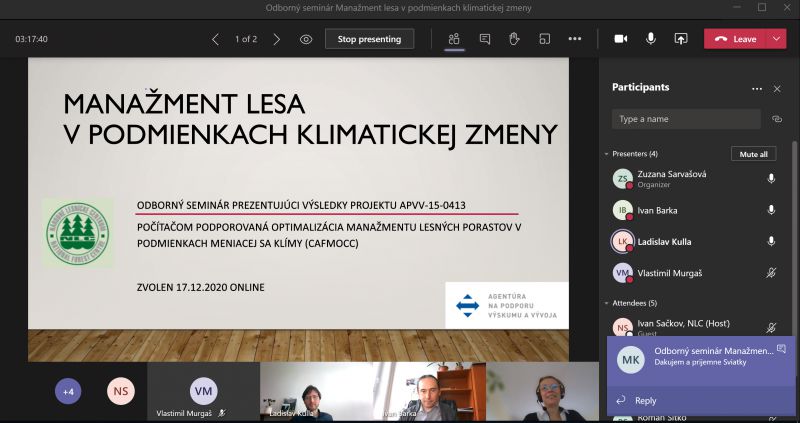Viewport: 800px width, 423px height.
Task: Open the Participants panel more options menu
Action: point(757,88)
